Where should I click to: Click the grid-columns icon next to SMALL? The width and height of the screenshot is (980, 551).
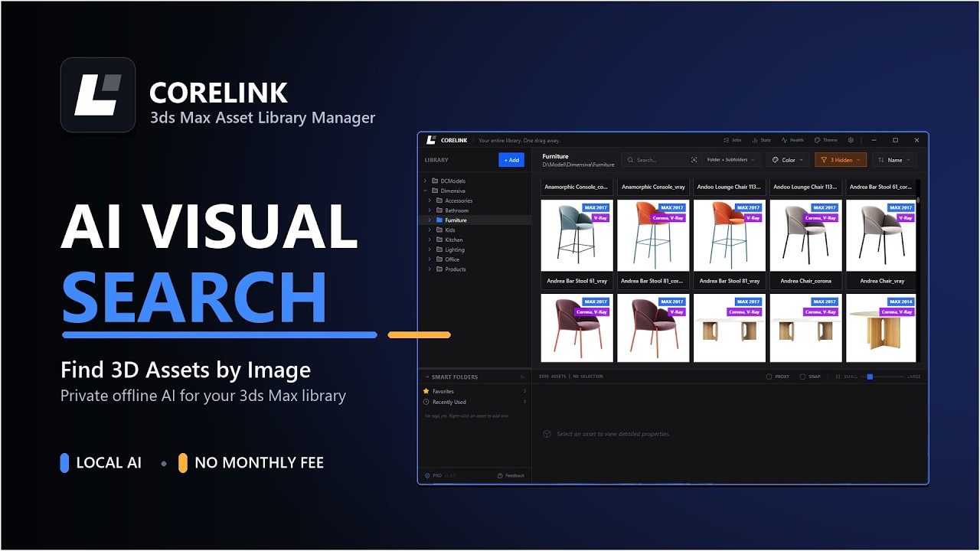coord(838,377)
